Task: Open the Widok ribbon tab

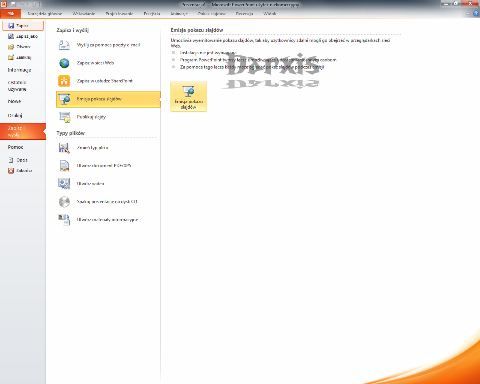Action: pos(270,14)
